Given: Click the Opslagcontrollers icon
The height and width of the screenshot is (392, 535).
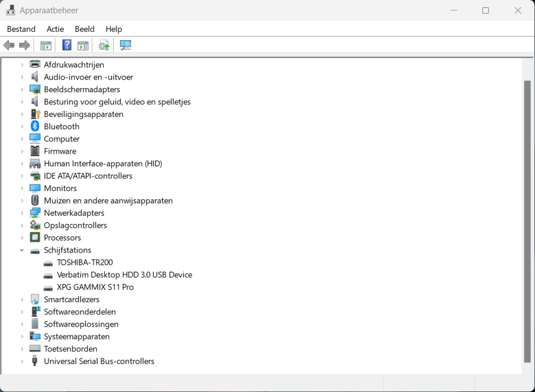Looking at the screenshot, I should (35, 225).
